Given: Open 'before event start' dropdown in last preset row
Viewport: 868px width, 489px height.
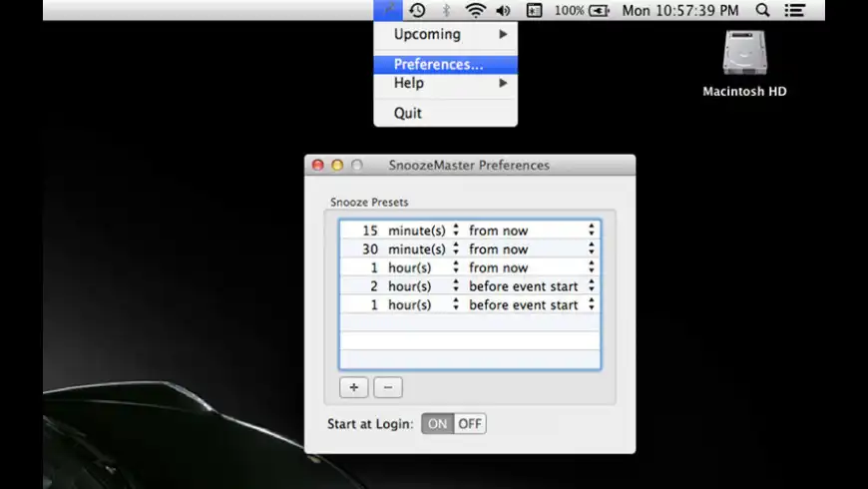Looking at the screenshot, I should [x=532, y=304].
